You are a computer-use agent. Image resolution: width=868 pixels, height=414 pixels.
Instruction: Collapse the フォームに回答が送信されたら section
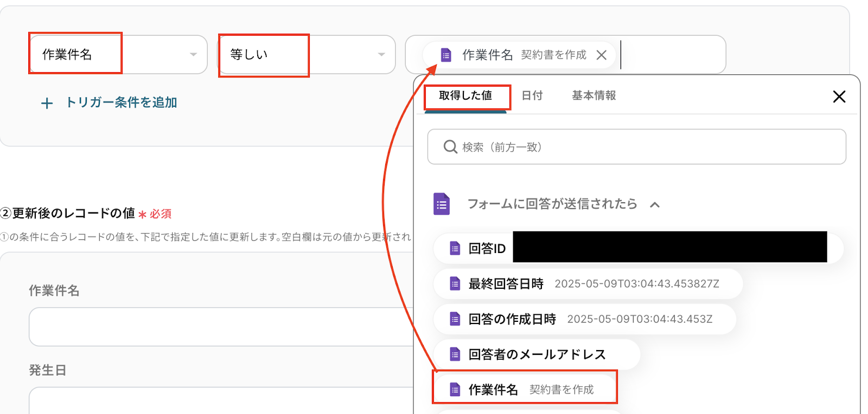[x=655, y=205]
